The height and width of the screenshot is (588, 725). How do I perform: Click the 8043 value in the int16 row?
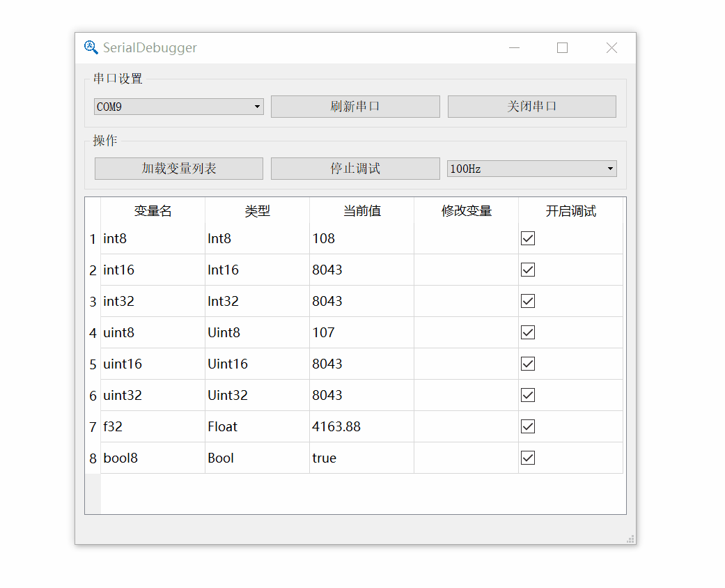361,270
